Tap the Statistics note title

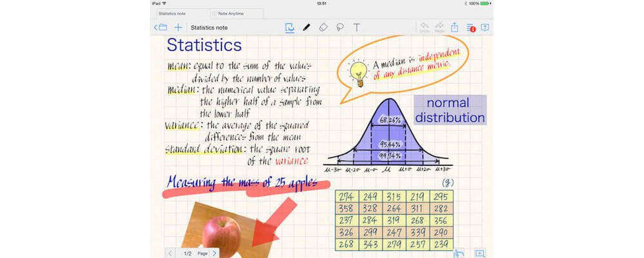click(x=209, y=28)
